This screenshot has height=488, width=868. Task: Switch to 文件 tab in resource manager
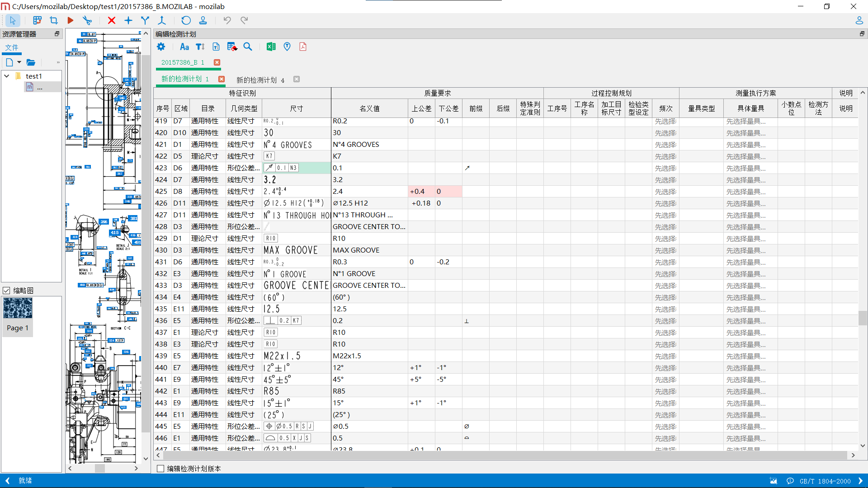[x=12, y=47]
